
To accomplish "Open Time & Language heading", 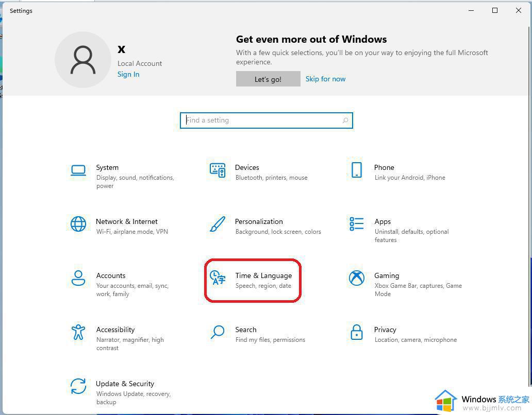I will click(263, 276).
